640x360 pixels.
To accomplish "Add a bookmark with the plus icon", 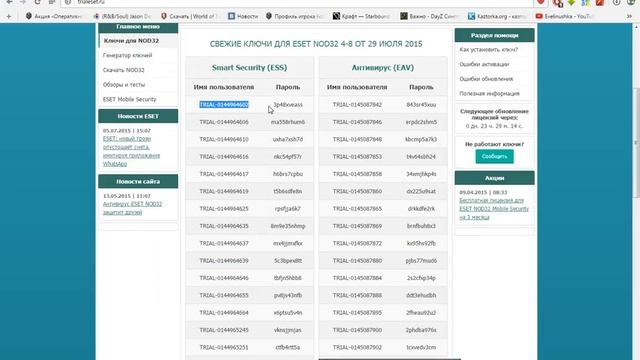I will point(9,16).
